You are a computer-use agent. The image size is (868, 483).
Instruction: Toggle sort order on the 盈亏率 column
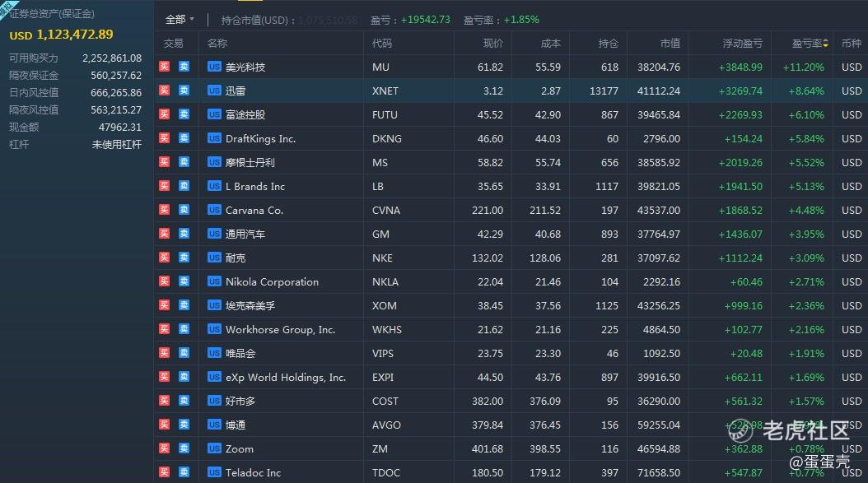tap(810, 43)
